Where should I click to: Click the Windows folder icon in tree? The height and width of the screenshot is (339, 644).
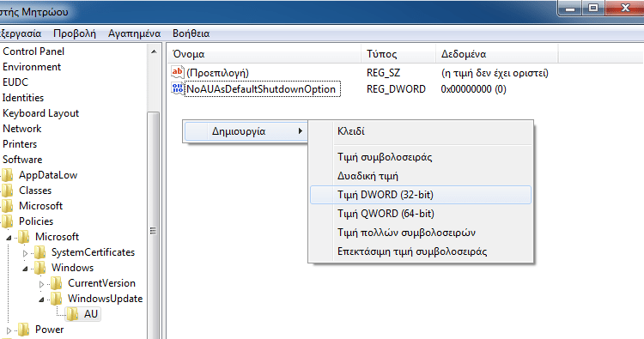39,268
